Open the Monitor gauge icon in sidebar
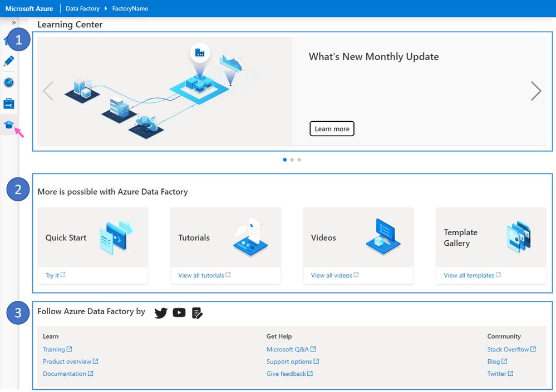This screenshot has width=556, height=392. point(9,82)
